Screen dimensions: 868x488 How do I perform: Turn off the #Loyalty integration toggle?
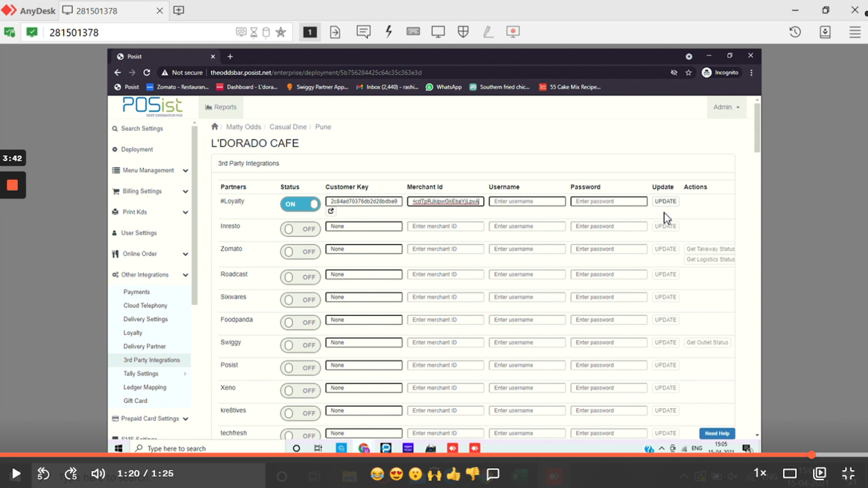pos(300,204)
